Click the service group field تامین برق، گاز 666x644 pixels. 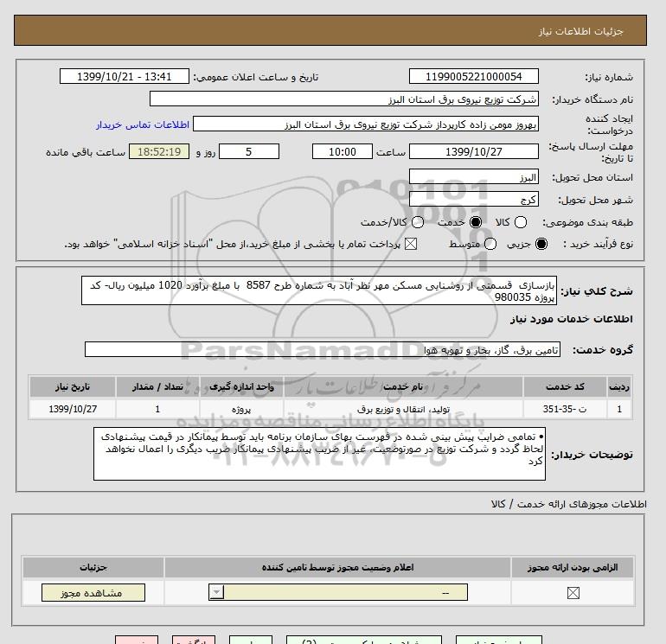(x=323, y=350)
